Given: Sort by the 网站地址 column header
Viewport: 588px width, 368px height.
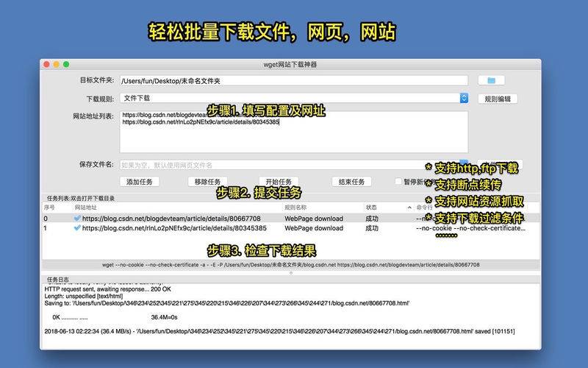Looking at the screenshot, I should point(85,208).
